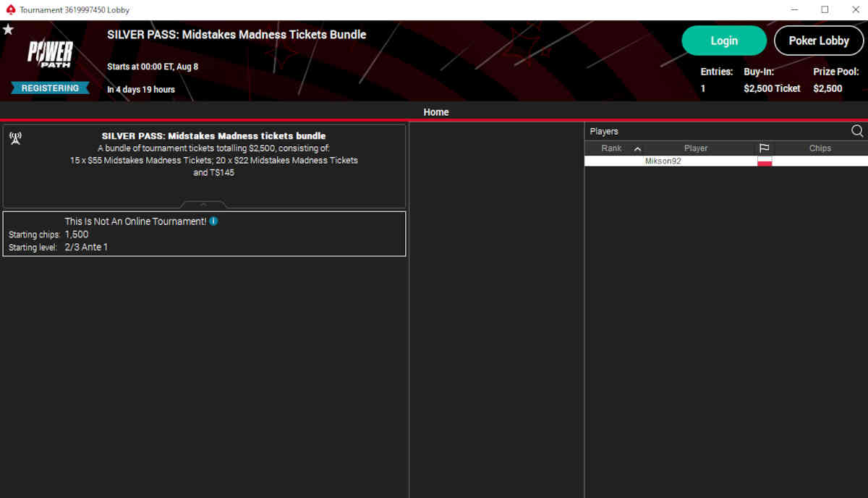Click 'In 4 days 19 hours' countdown
The width and height of the screenshot is (868, 498).
point(141,90)
